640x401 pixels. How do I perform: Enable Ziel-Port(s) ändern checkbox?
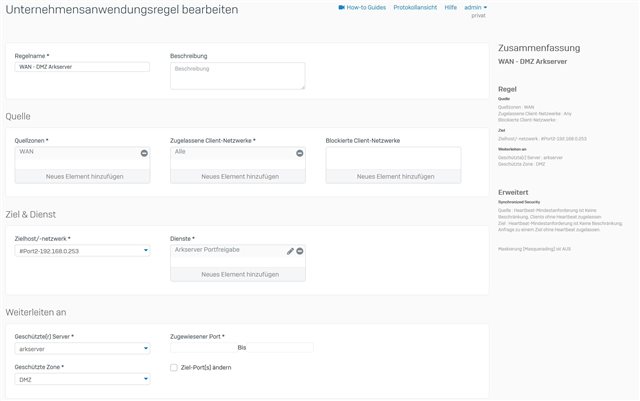pos(174,368)
